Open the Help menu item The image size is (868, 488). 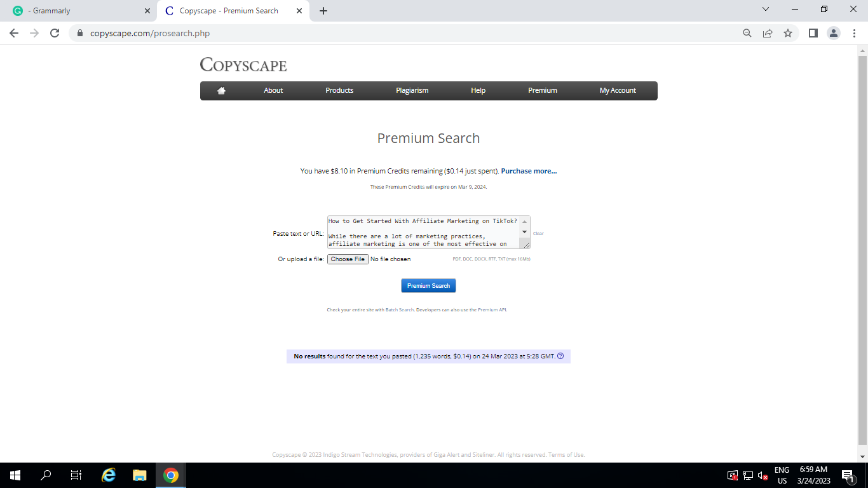point(478,90)
